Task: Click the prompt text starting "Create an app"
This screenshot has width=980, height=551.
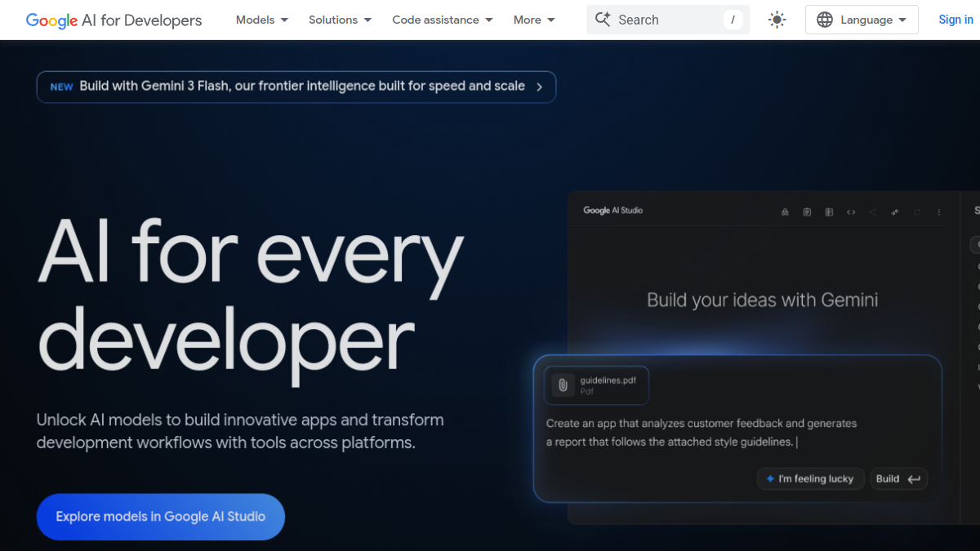Action: pyautogui.click(x=702, y=433)
